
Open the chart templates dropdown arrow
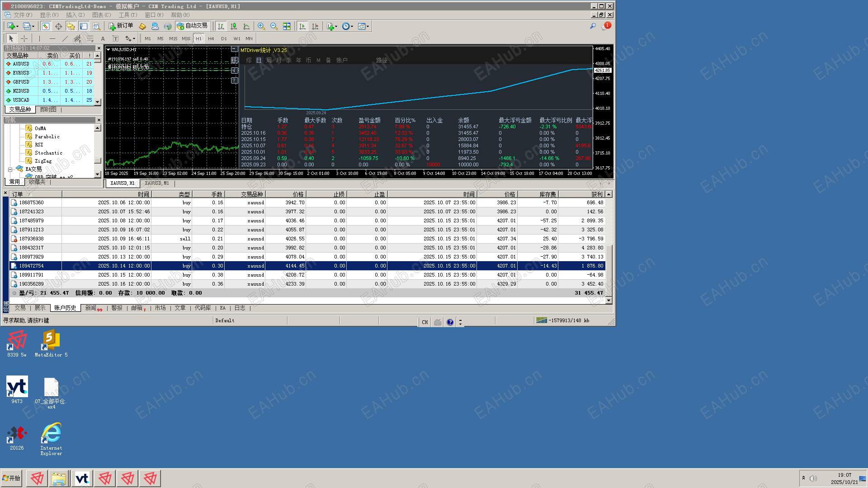click(x=368, y=26)
